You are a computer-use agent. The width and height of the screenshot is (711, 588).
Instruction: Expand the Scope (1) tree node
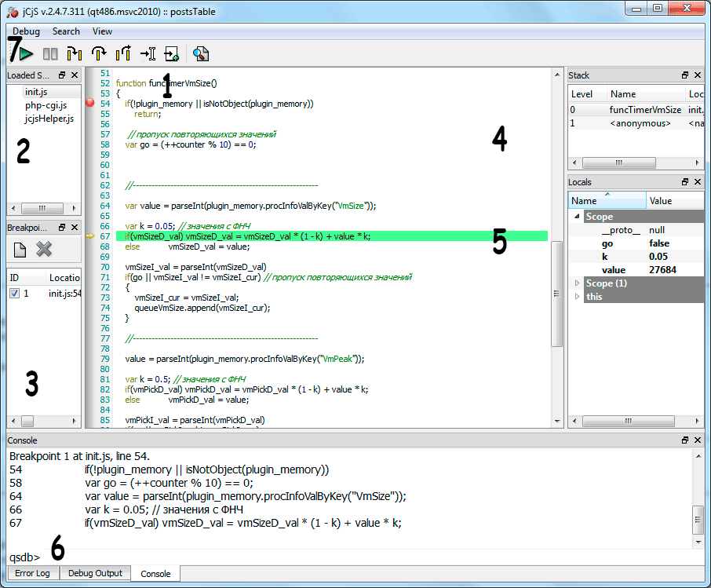click(577, 283)
